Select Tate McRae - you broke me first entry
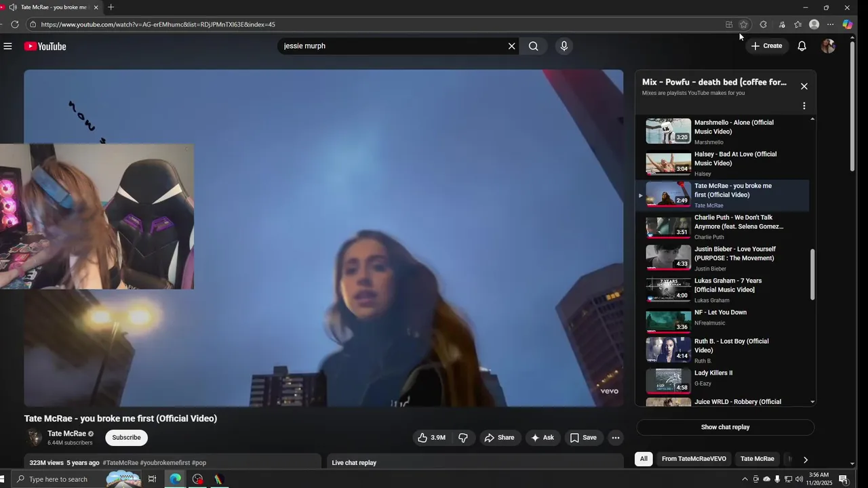 722,195
